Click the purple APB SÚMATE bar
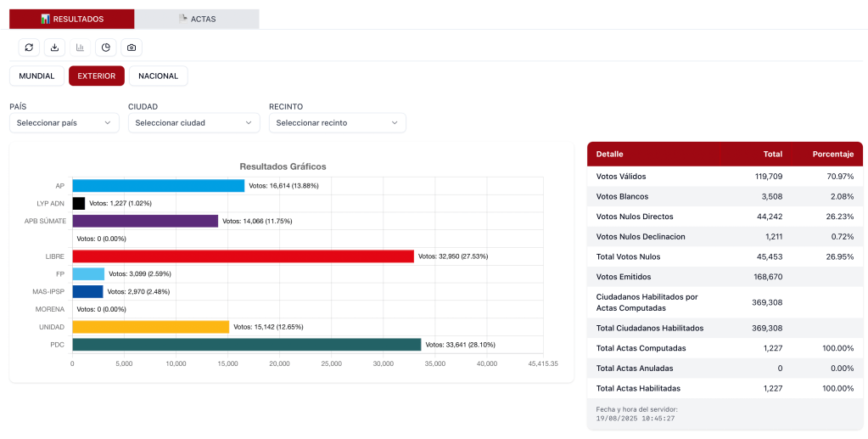The width and height of the screenshot is (868, 439). point(145,221)
